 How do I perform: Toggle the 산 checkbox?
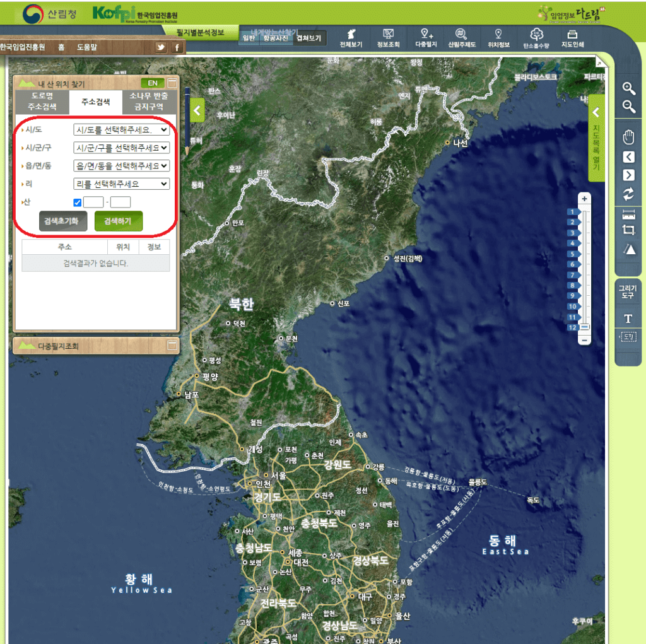pyautogui.click(x=78, y=202)
